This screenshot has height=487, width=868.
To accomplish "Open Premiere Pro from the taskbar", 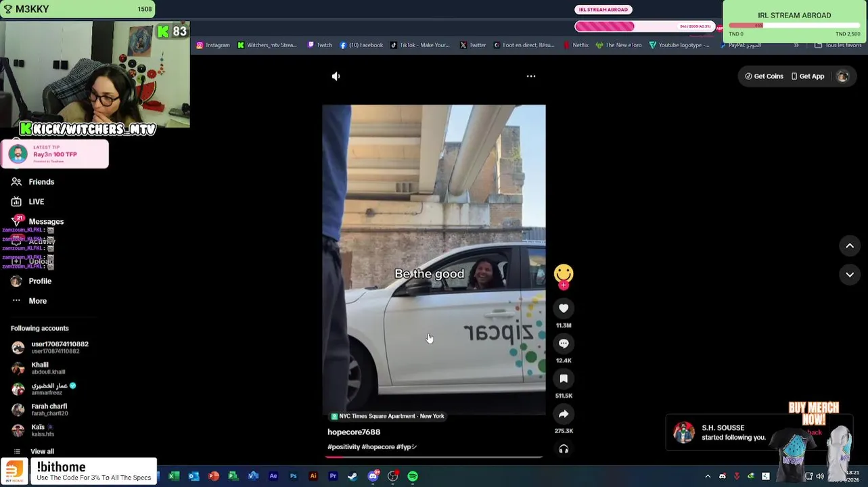I will (333, 476).
